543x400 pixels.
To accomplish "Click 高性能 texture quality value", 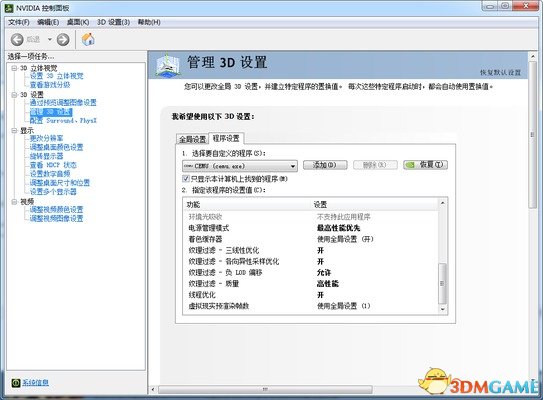I will (328, 284).
